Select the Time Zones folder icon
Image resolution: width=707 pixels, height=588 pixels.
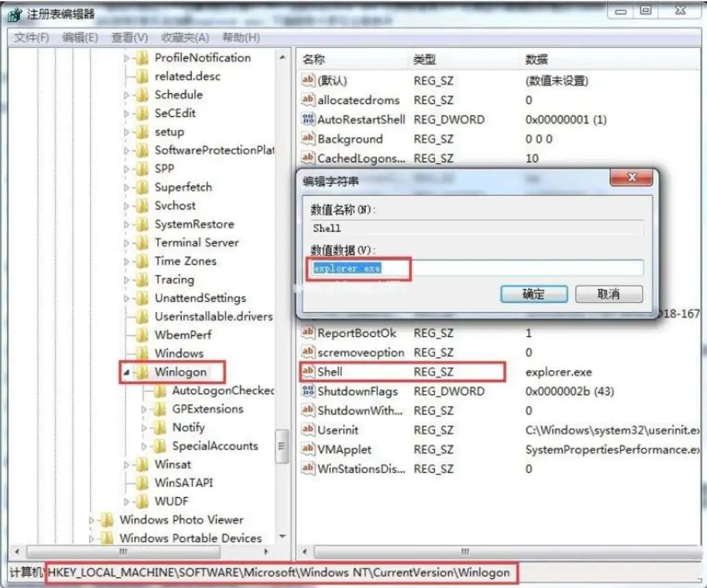pos(142,261)
